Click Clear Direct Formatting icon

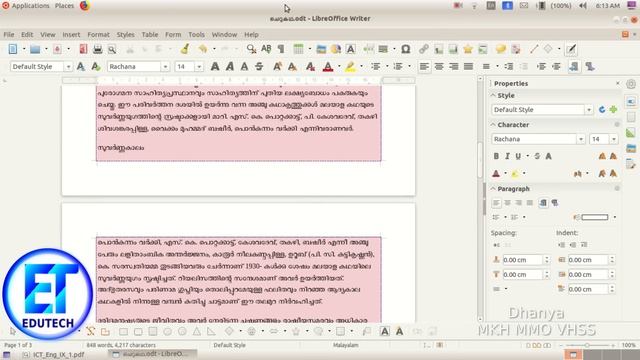coord(311,67)
